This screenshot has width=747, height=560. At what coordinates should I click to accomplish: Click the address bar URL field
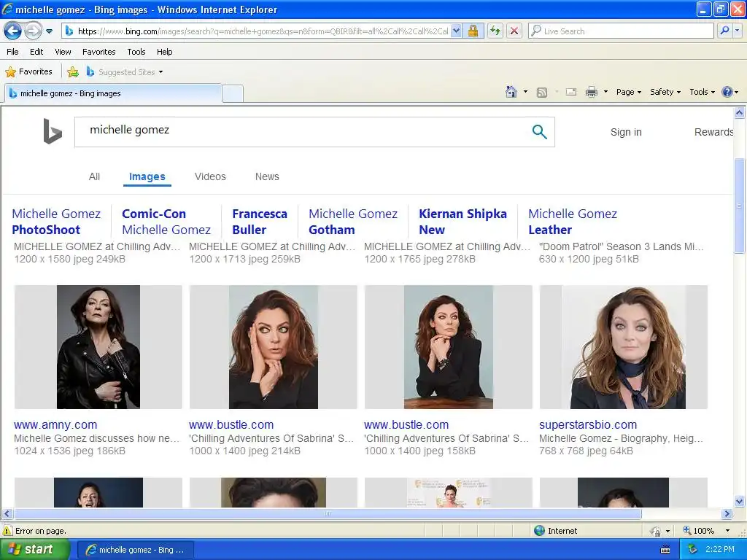tap(257, 31)
